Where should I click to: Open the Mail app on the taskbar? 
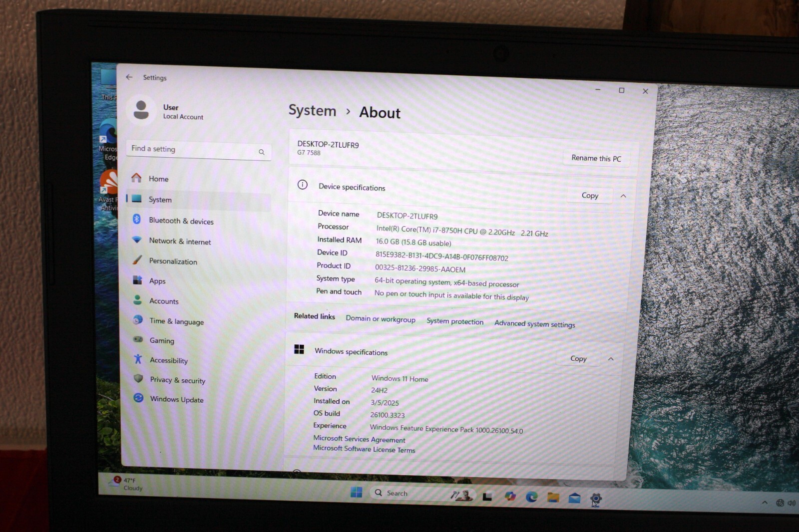pos(574,498)
